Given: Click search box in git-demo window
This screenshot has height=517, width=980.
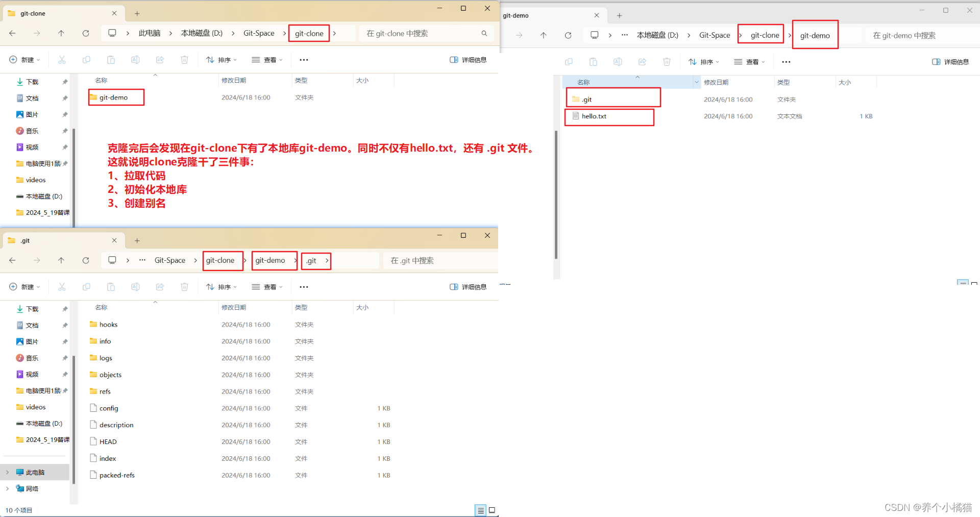Looking at the screenshot, I should [x=922, y=35].
